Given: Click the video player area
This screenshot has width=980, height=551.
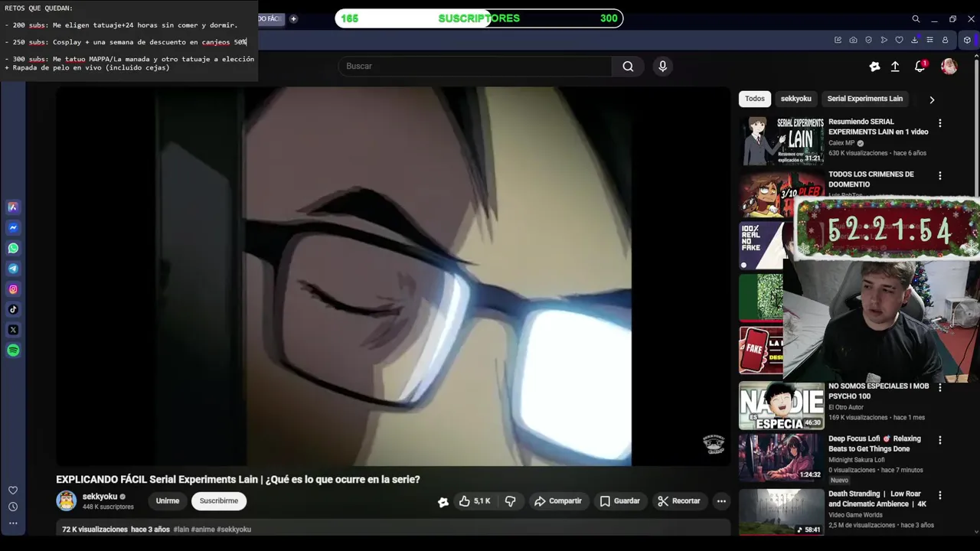Looking at the screenshot, I should pos(393,276).
